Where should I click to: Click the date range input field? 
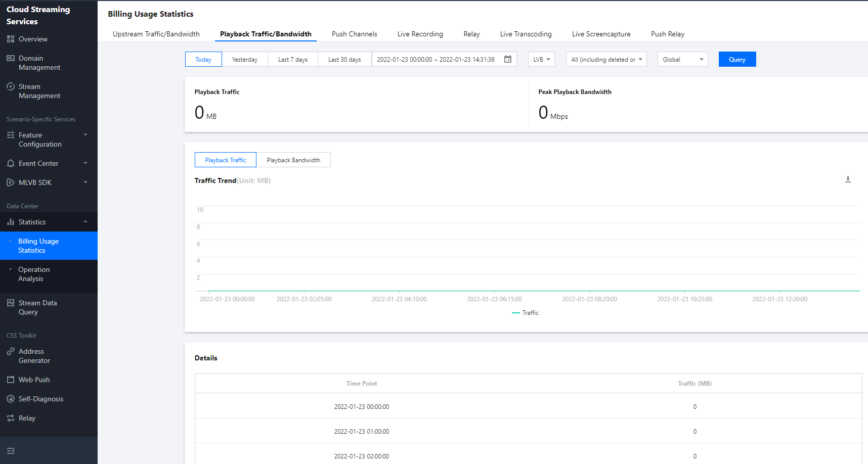[436, 59]
